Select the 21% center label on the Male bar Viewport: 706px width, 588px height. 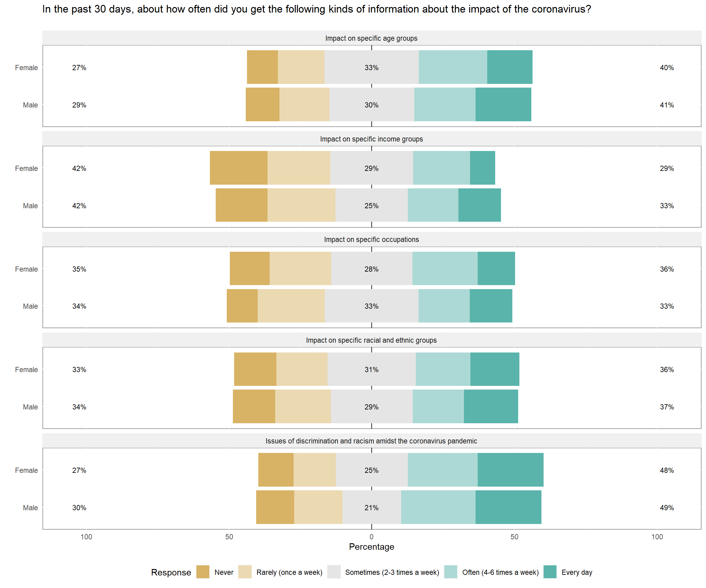[371, 508]
